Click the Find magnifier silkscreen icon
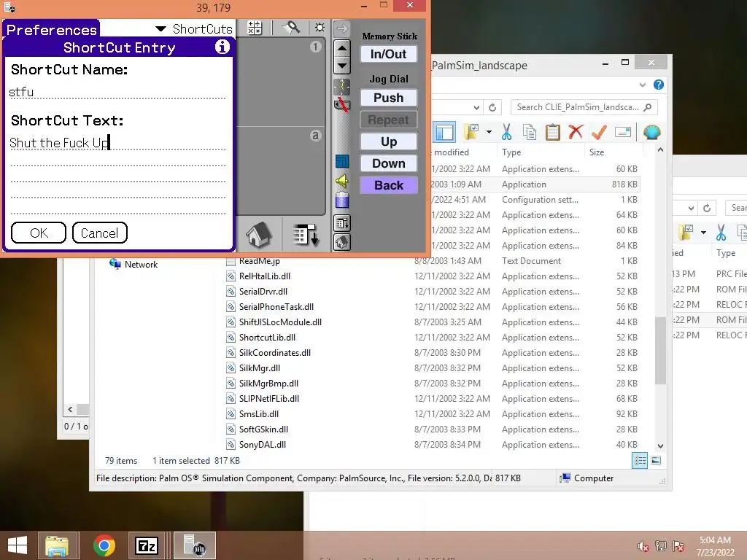Image resolution: width=747 pixels, height=560 pixels. tap(292, 28)
